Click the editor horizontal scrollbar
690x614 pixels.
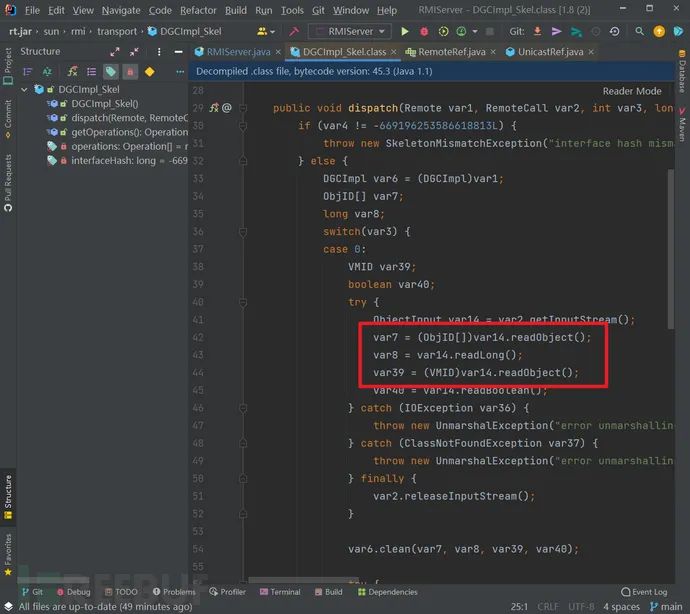304,580
